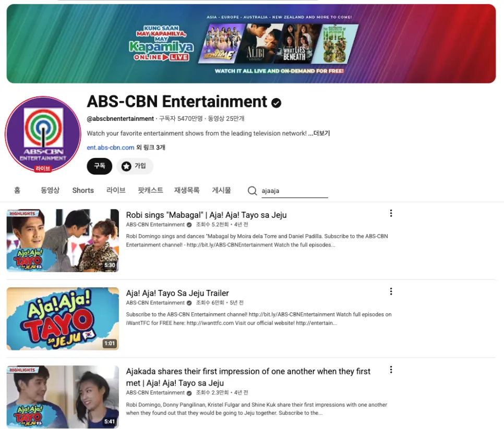Screen dimensions: 504x429
Task: Open the ent.abs-cbn.com link
Action: 110,148
